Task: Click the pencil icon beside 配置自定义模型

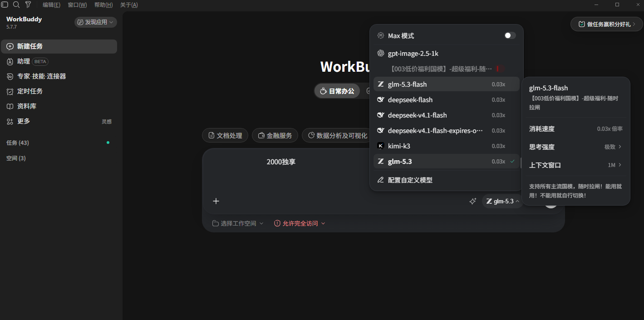Action: coord(381,180)
